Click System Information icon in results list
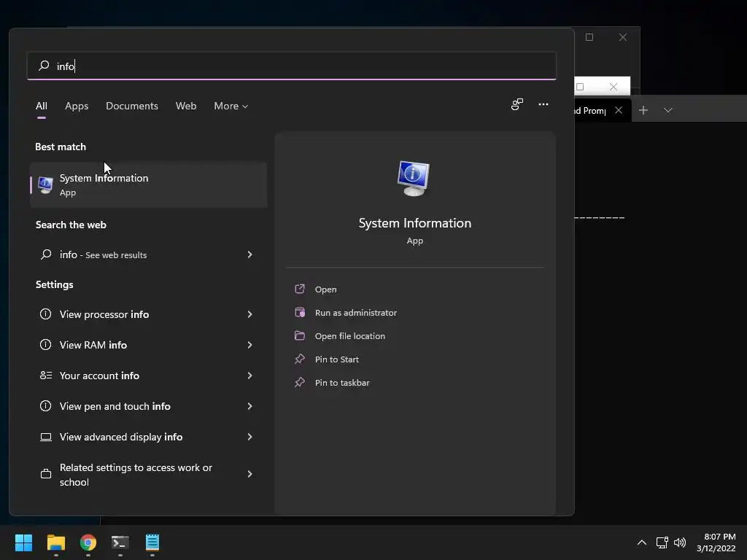The image size is (747, 560). [45, 184]
